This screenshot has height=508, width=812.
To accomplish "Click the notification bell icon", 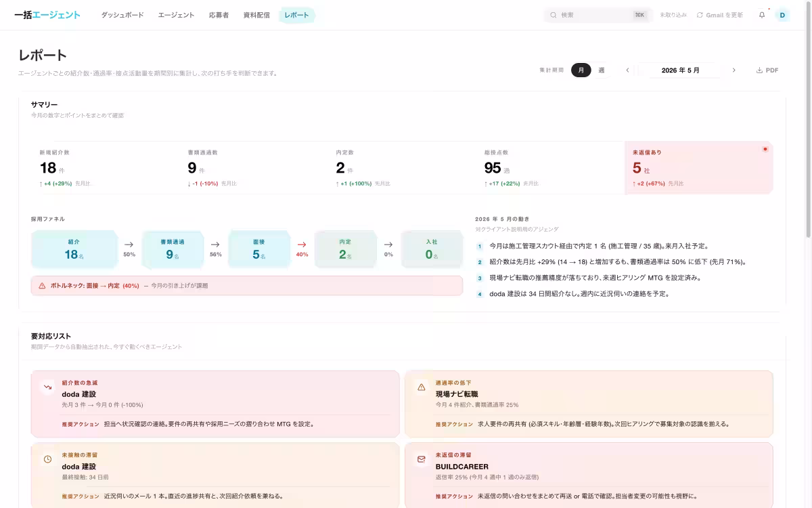I will point(762,15).
